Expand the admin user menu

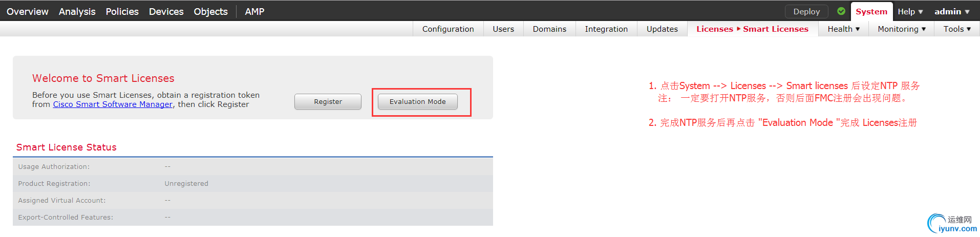[x=951, y=11]
